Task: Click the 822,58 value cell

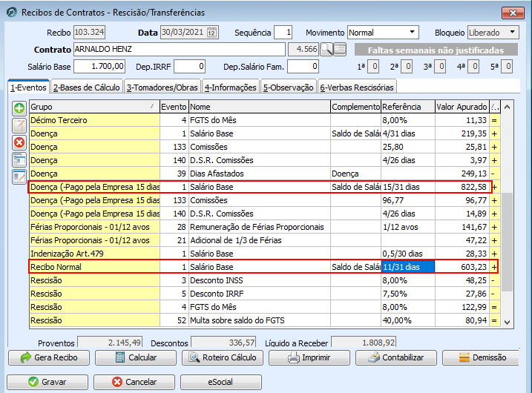Action: coord(462,187)
